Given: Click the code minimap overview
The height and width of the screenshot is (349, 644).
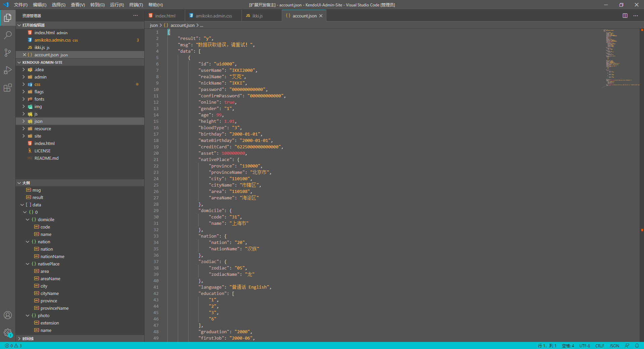Looking at the screenshot, I should click(621, 59).
